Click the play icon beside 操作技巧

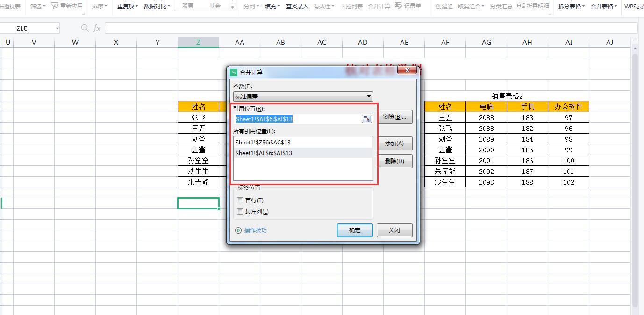[x=238, y=230]
